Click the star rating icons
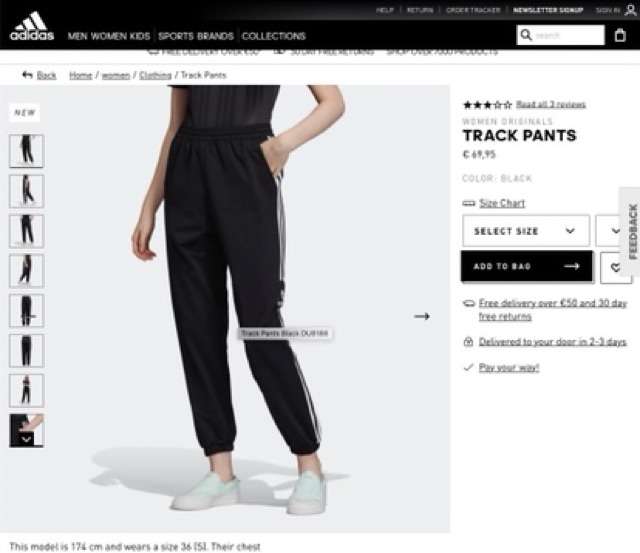The image size is (640, 553). 487,105
